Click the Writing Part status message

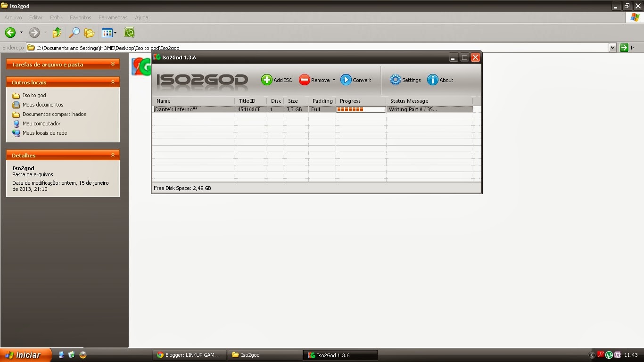(413, 109)
